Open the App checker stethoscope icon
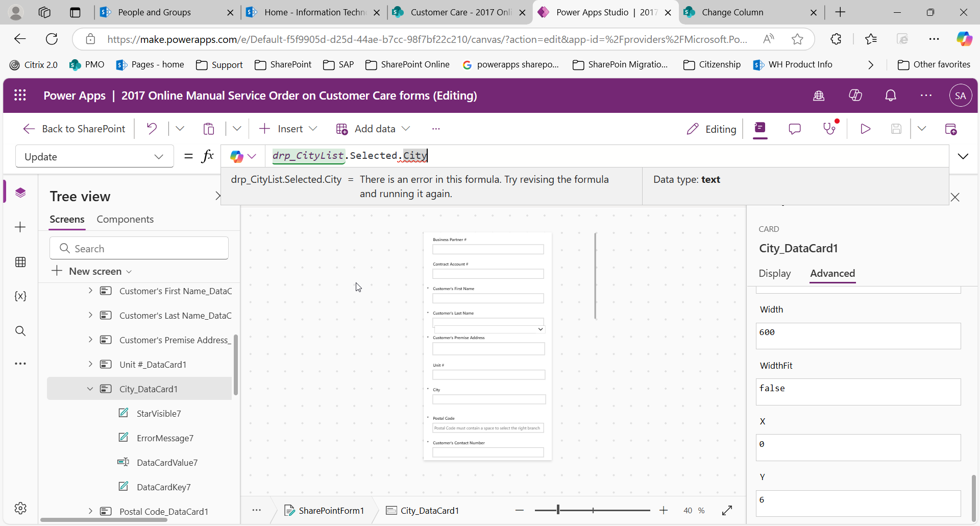 [830, 129]
